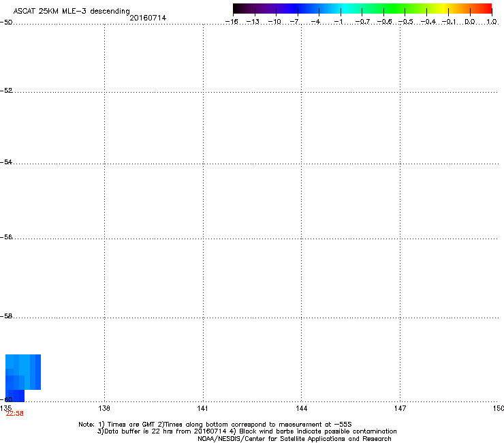The width and height of the screenshot is (504, 443).
Task: Click the -50 latitude axis label
Action: point(6,22)
